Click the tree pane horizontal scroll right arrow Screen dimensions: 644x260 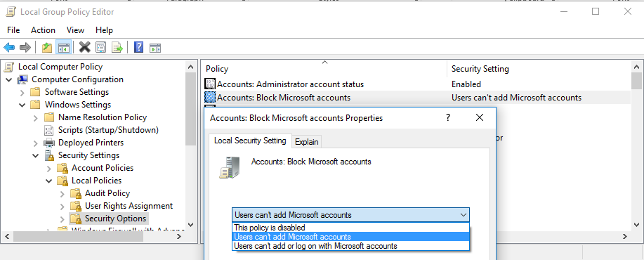click(179, 237)
